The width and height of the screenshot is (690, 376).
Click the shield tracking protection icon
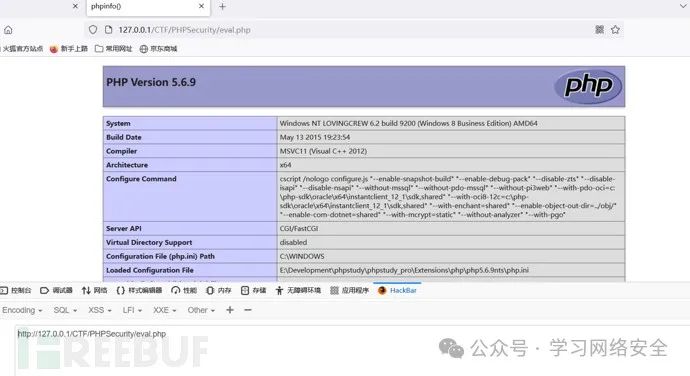[93, 29]
